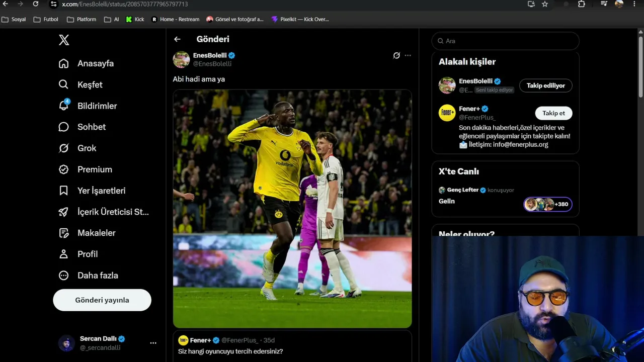Open Profil person icon
This screenshot has width=644, height=362.
[63, 254]
